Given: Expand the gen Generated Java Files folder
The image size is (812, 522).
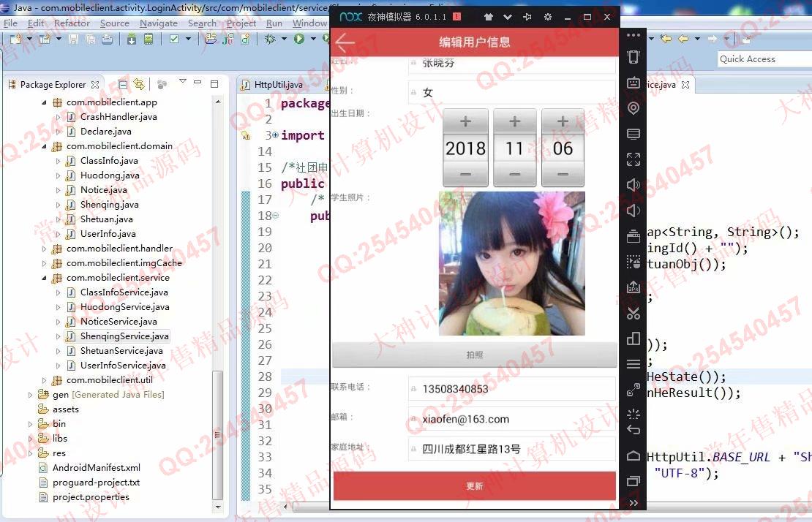Looking at the screenshot, I should pyautogui.click(x=30, y=395).
